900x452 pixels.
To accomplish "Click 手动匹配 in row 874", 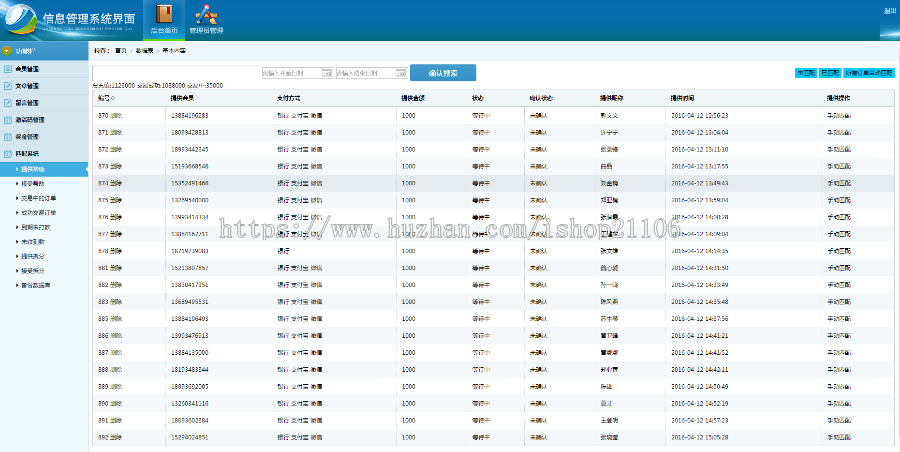I will tap(839, 183).
